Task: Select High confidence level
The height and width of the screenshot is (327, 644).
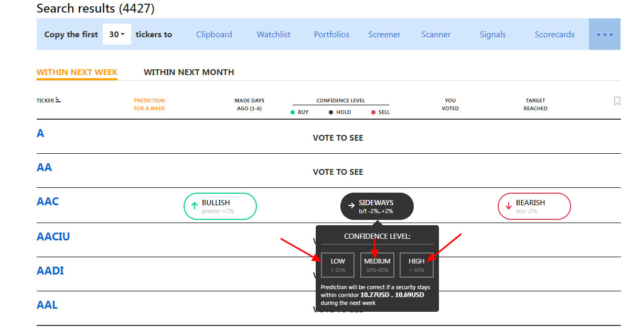Action: [416, 265]
